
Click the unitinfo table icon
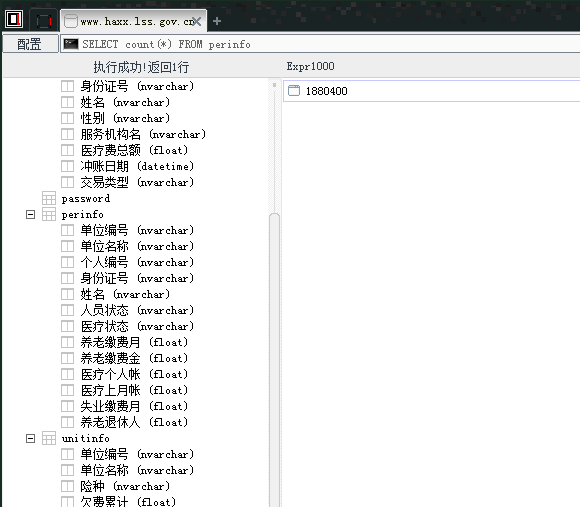[49, 438]
